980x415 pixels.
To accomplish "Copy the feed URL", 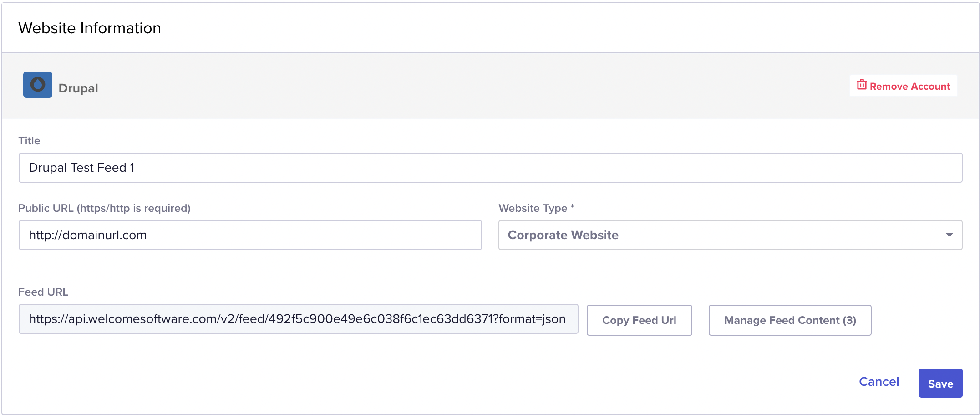I will pos(639,320).
